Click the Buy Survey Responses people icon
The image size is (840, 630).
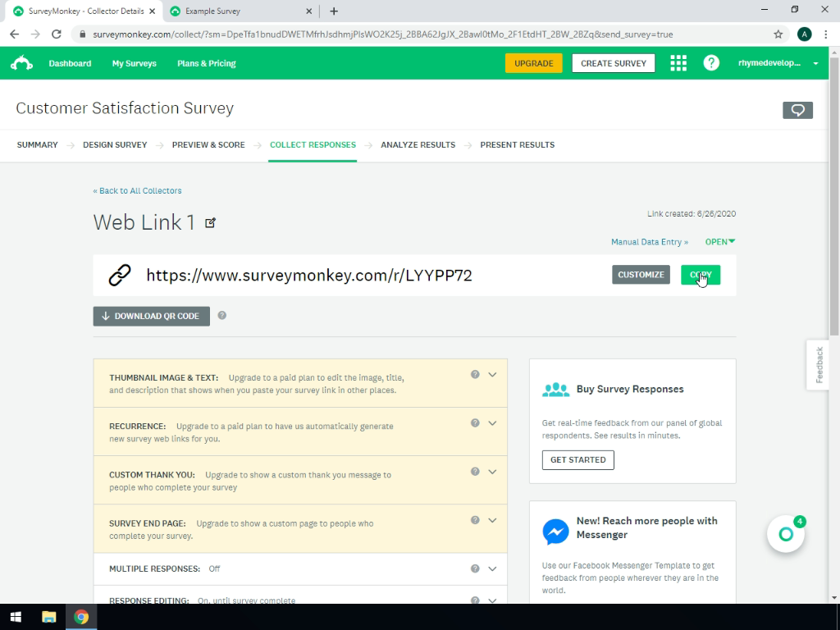[x=555, y=390]
